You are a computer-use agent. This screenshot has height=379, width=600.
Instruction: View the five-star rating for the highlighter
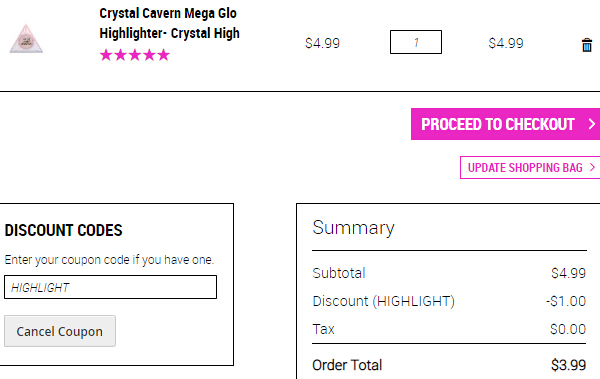point(135,55)
